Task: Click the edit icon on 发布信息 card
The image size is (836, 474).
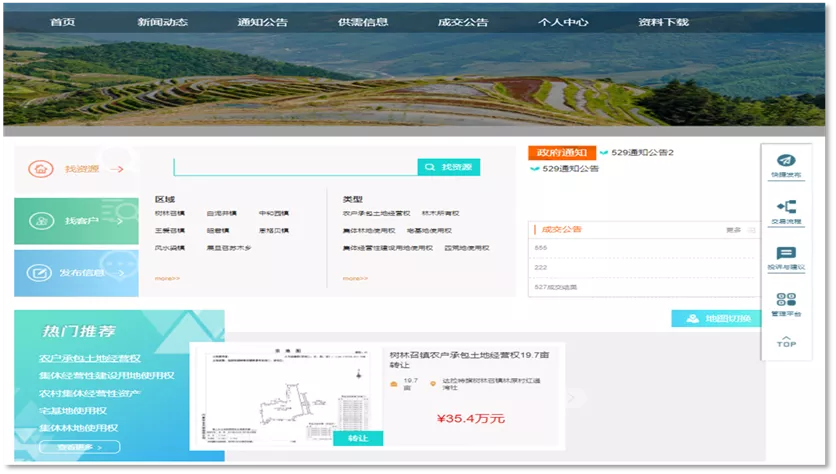Action: click(x=39, y=273)
